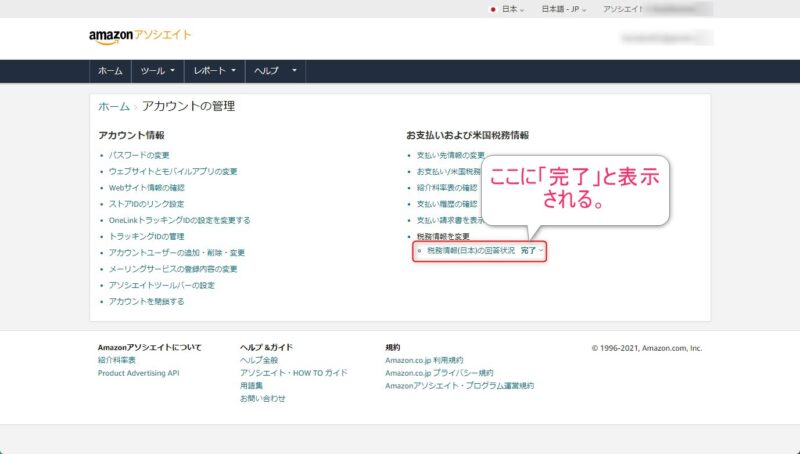Image resolution: width=800 pixels, height=454 pixels.
Task: Click the お支払いおよび米国税務情報 heading
Action: pyautogui.click(x=467, y=136)
